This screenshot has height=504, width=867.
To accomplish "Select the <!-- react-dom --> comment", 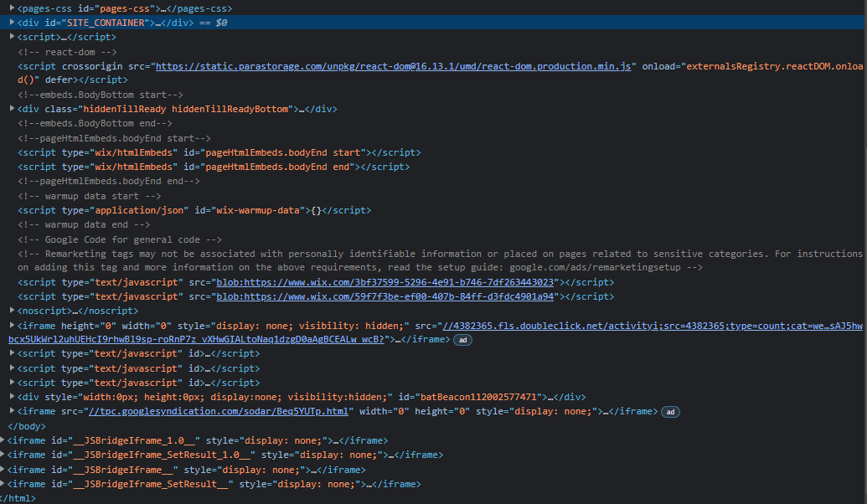I will 67,52.
